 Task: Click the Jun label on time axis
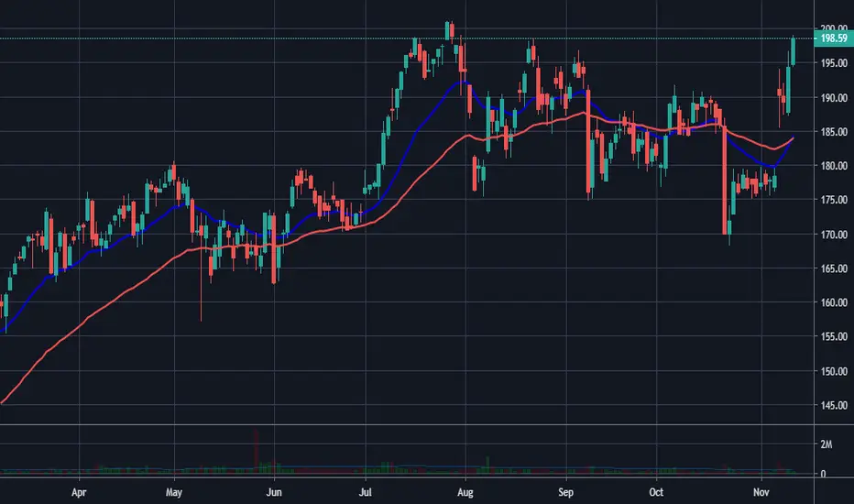273,492
